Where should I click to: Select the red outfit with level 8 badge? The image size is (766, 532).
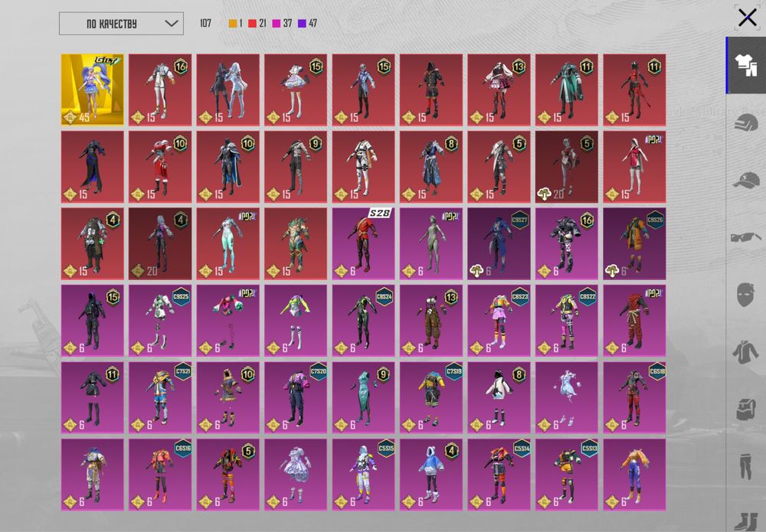(x=430, y=167)
